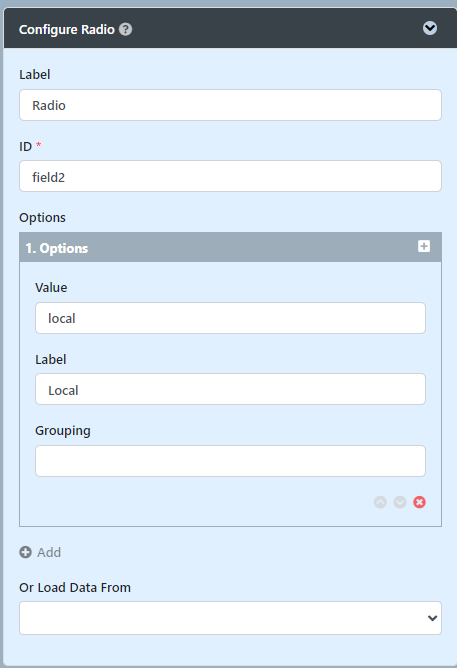Select the option Label field containing Local

230,389
